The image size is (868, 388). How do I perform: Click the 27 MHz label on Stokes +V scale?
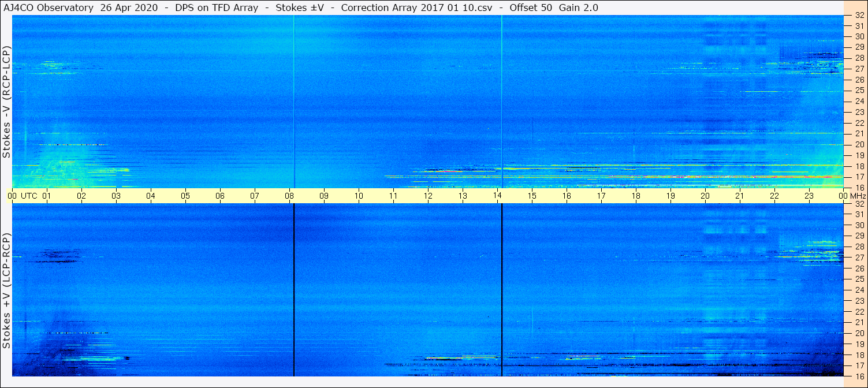coord(859,258)
